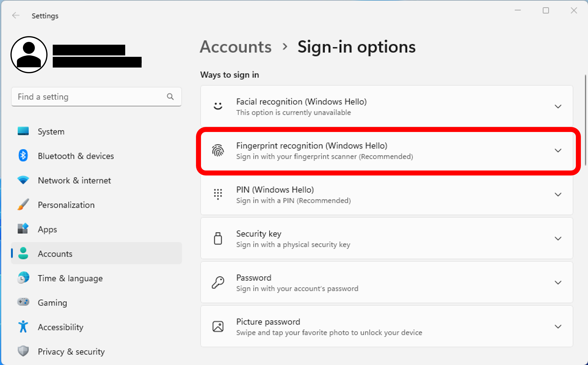
Task: Select Personalization in the sidebar
Action: [x=66, y=205]
